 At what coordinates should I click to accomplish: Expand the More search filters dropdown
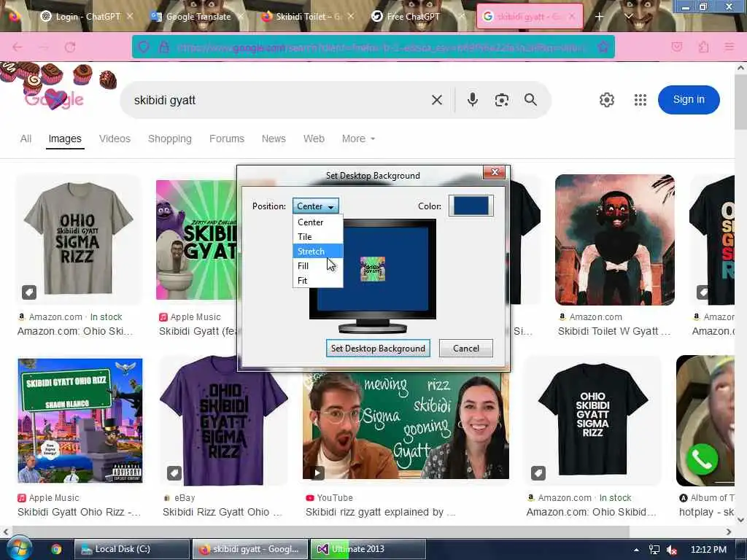coord(358,139)
